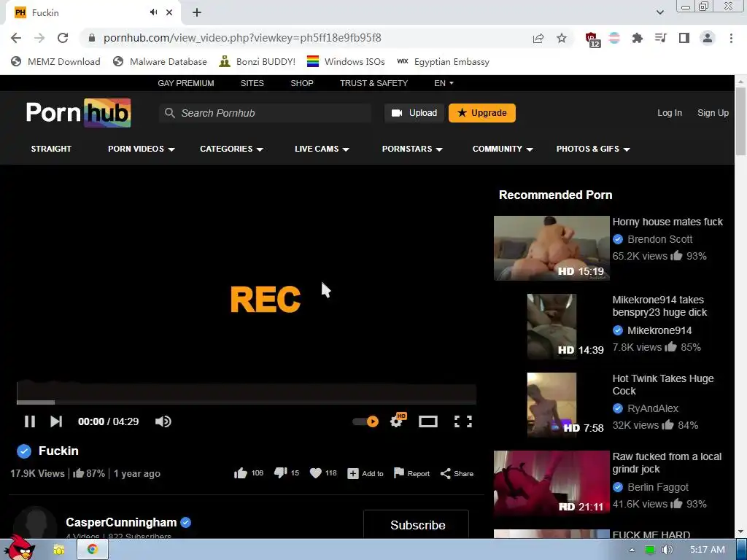Bookmark the page with the star icon

(562, 38)
